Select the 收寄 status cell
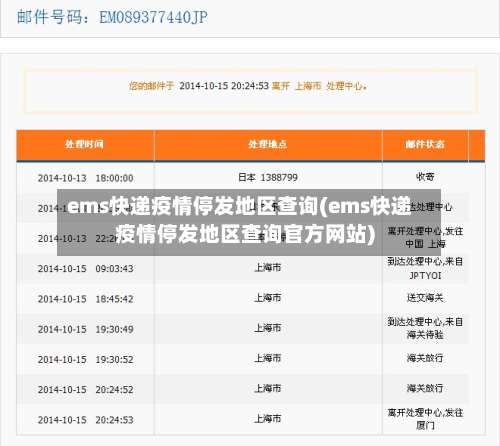Image resolution: width=500 pixels, height=446 pixels. click(x=425, y=177)
